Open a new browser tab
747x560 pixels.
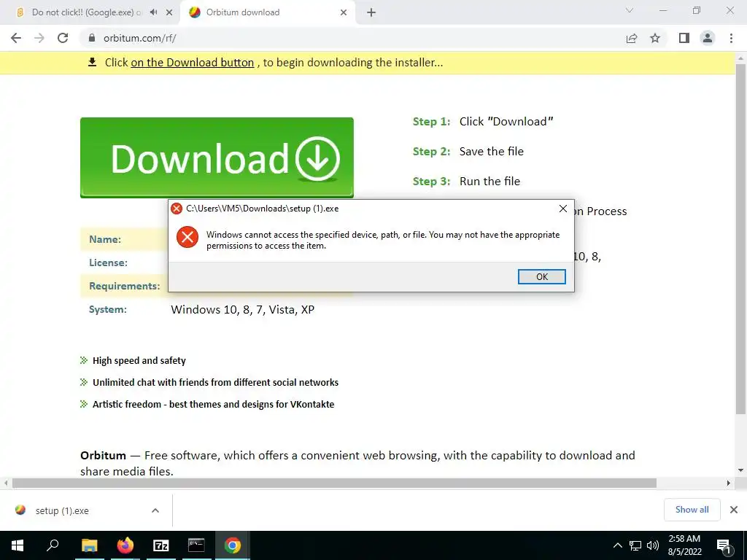coord(371,12)
